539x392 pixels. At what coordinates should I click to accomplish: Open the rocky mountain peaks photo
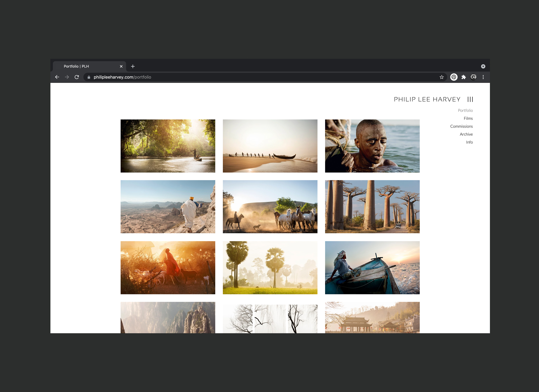pos(168,317)
